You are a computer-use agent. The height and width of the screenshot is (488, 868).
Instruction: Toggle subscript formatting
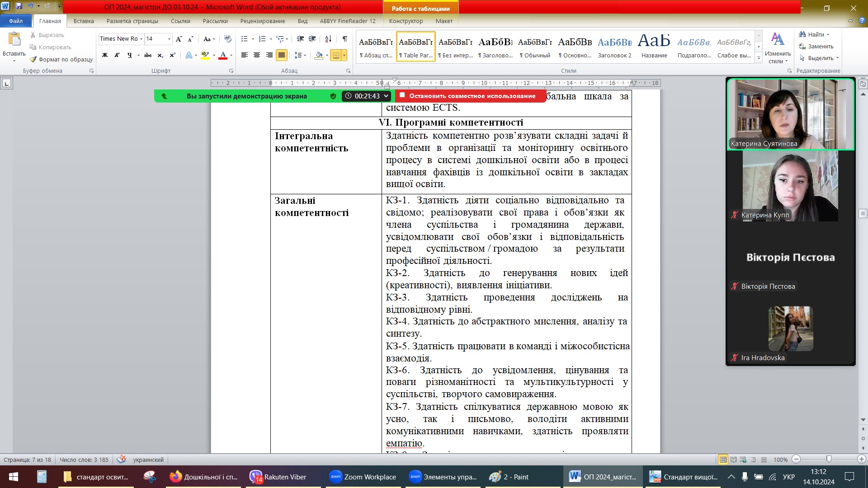(x=160, y=55)
